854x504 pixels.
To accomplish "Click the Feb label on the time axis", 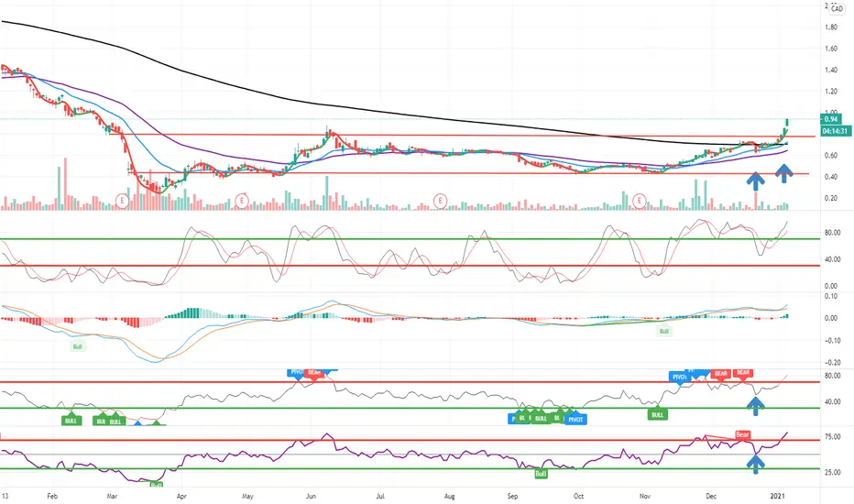I will pyautogui.click(x=52, y=497).
